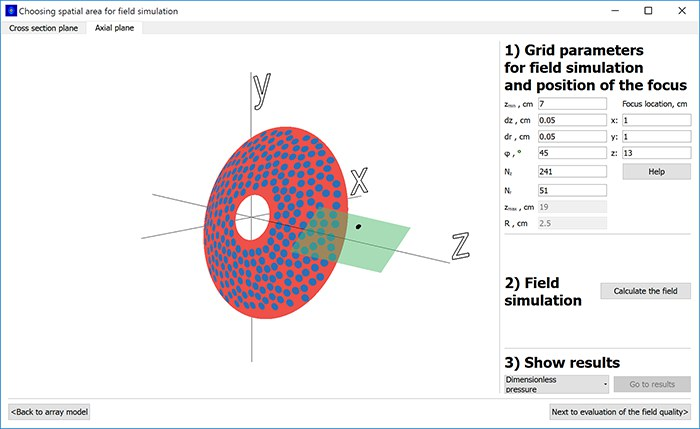The image size is (700, 429).
Task: Click the black focus point in plot
Action: 358,229
